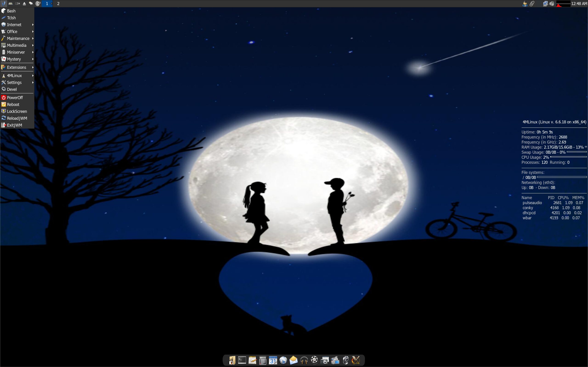Select LockScreen menu entry

pos(17,111)
